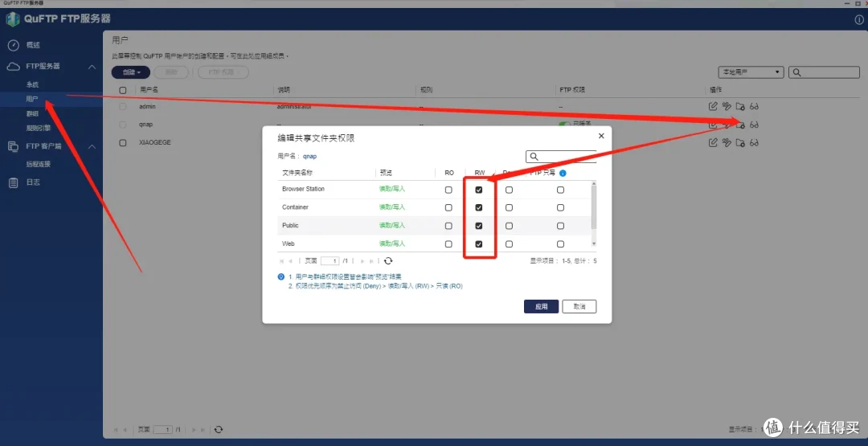Go to previous page in dialog pager
The image size is (868, 446).
tap(291, 260)
